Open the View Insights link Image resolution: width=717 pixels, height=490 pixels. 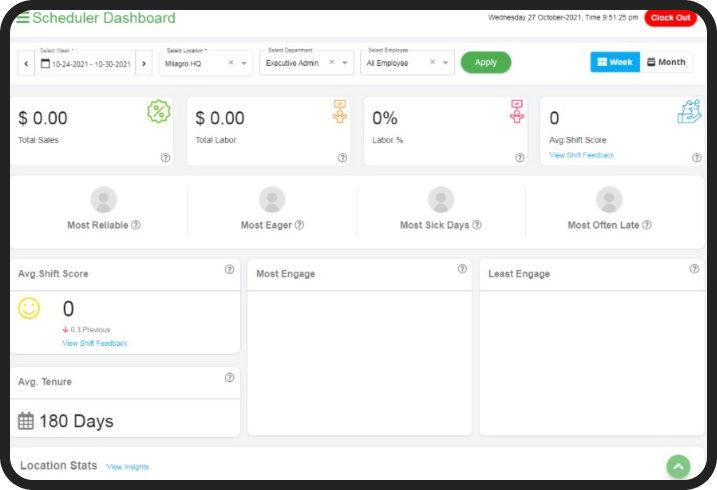128,467
